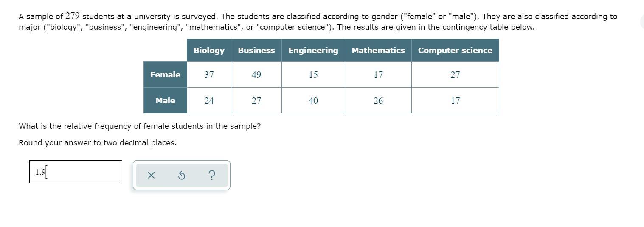644x227 pixels.
Task: Click the Male Biology cell showing 24
Action: coord(209,101)
